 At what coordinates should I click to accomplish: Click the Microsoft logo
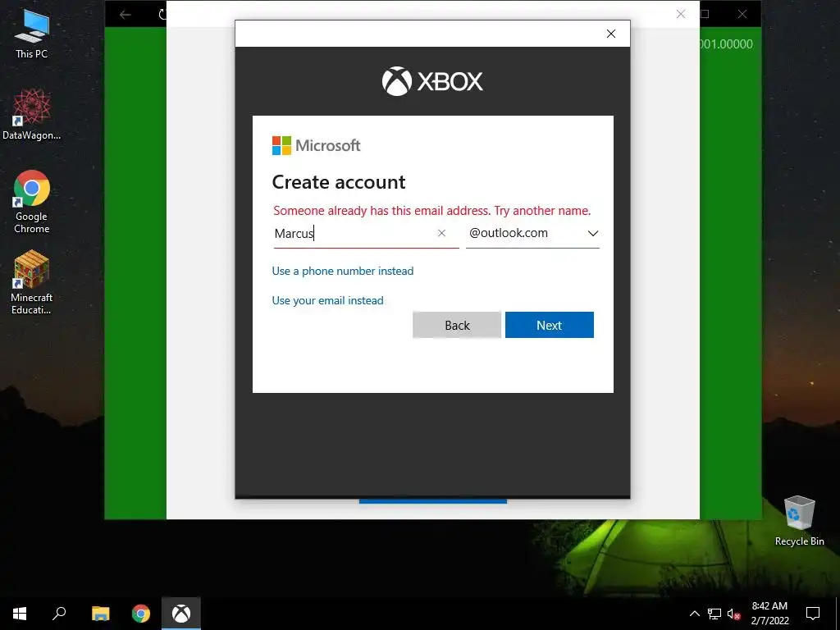(x=316, y=146)
